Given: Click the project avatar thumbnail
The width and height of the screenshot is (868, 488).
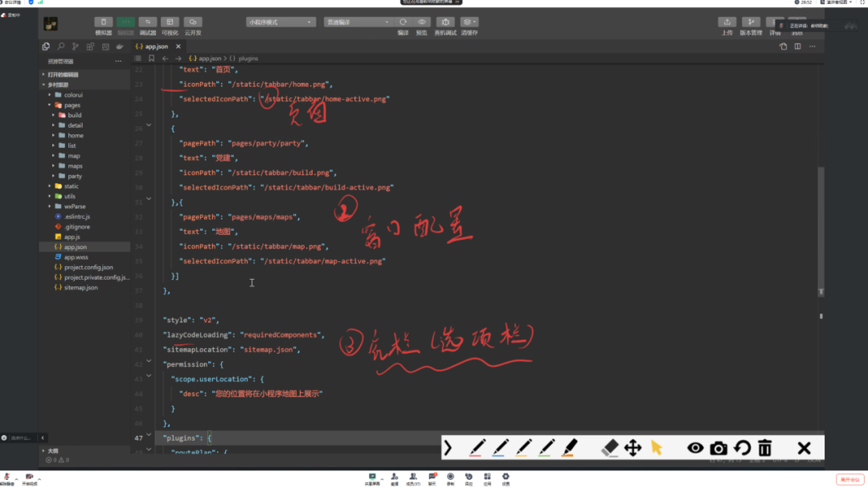Looking at the screenshot, I should 51,24.
